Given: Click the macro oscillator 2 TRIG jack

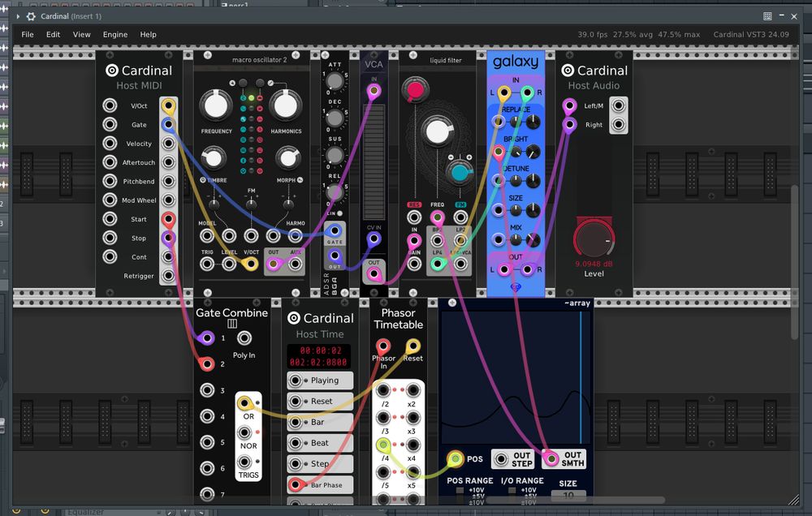Looking at the screenshot, I should coord(207,264).
